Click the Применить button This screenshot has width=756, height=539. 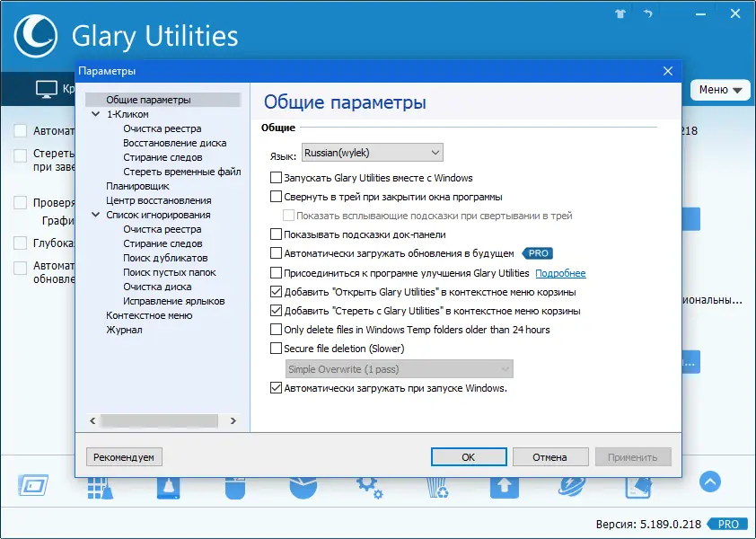point(633,457)
